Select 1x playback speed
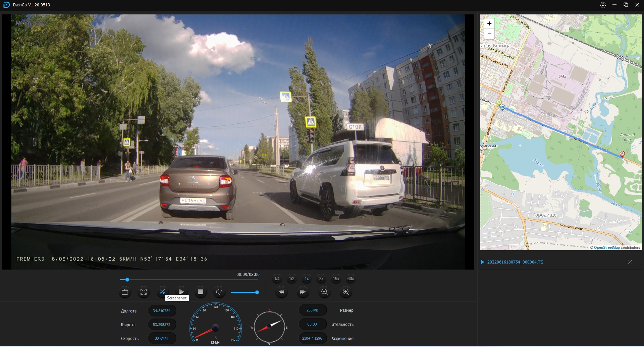Viewport: 644px width, 347px height. 307,279
